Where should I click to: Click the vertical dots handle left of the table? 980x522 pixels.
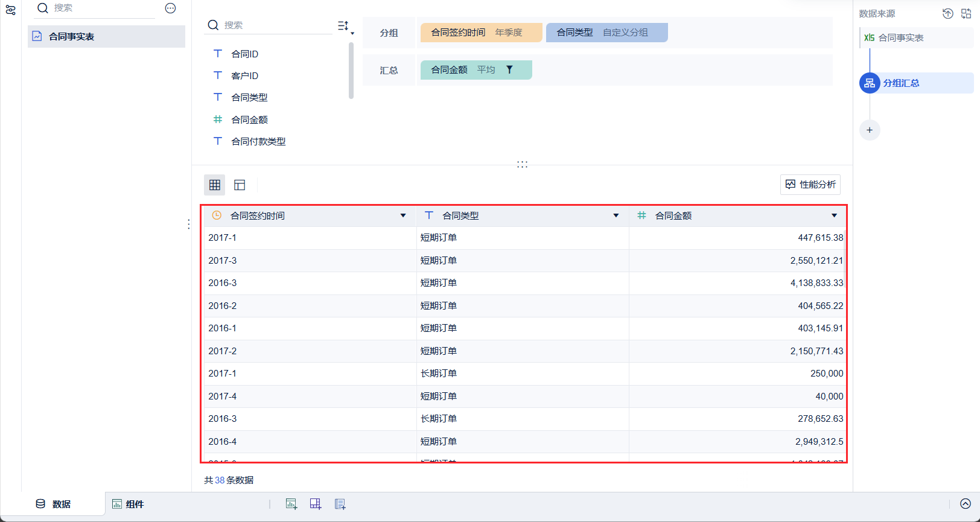(189, 224)
